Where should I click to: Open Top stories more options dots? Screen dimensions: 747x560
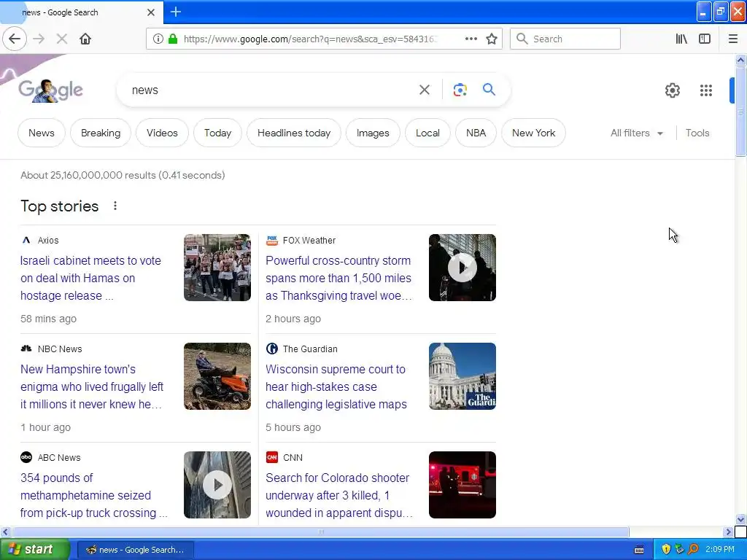[x=115, y=206]
